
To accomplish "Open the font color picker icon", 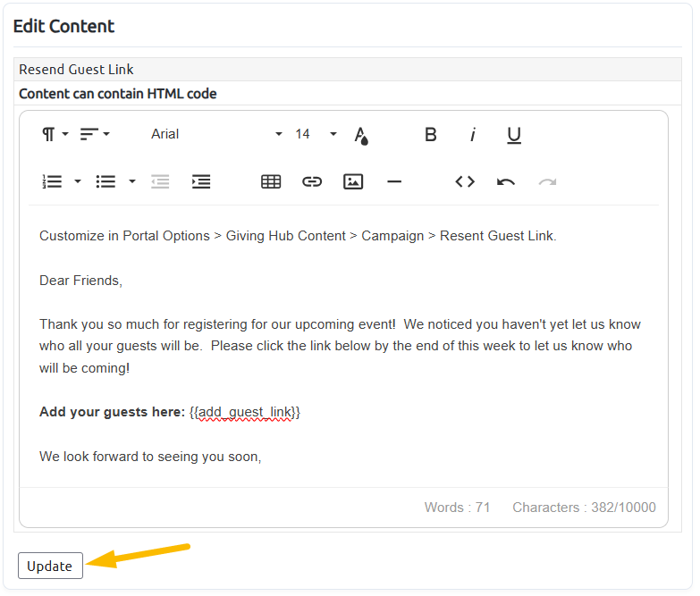I will pos(361,135).
